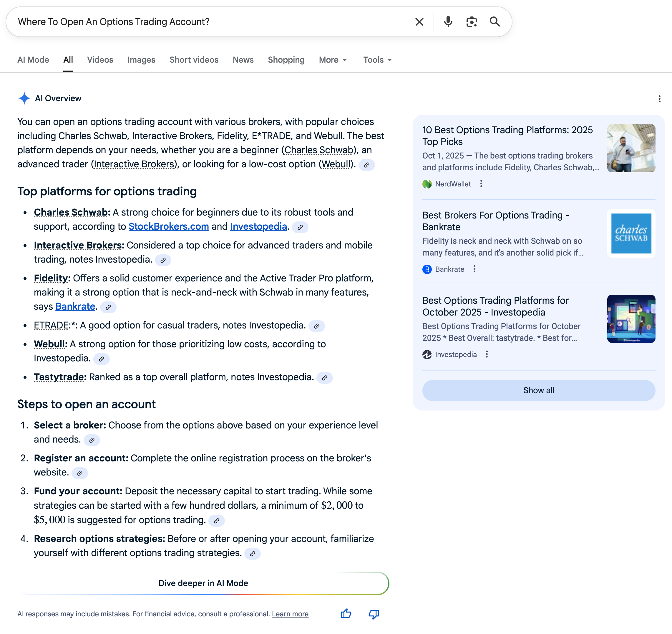This screenshot has height=634, width=672.
Task: Switch to the Videos tab
Action: tap(100, 60)
